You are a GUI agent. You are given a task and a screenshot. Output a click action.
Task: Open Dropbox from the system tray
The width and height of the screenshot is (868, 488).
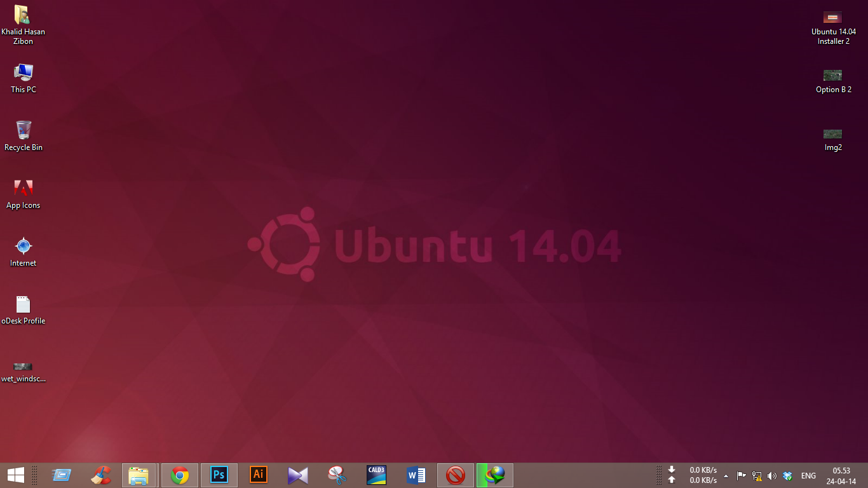click(787, 475)
